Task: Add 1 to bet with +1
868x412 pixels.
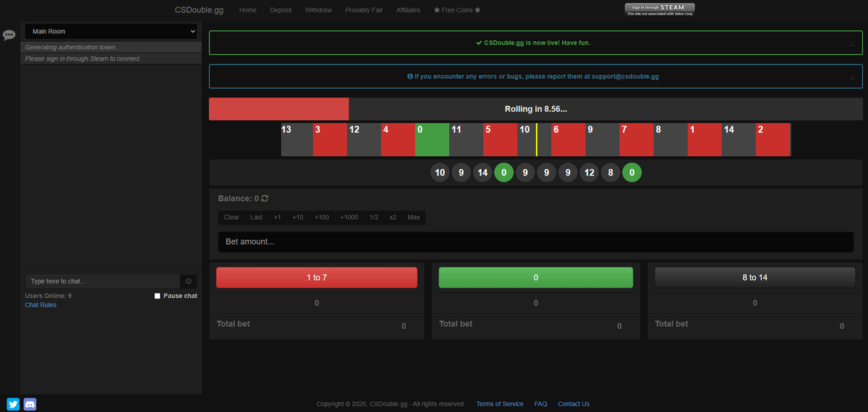Action: pos(277,218)
